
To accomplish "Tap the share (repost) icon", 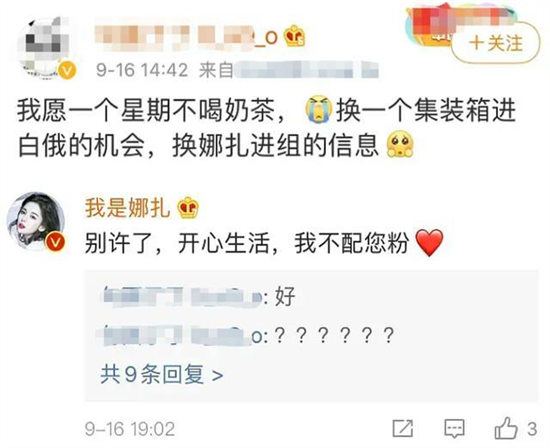I will point(402,428).
